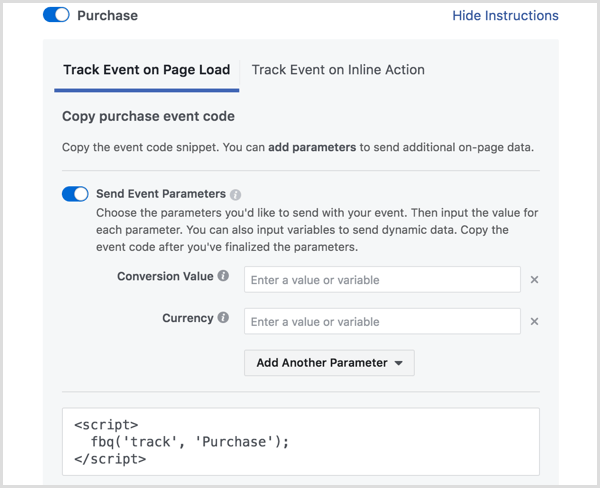Screen dimensions: 600x488
Task: Turn off Send Event Parameters switch
Action: (75, 194)
